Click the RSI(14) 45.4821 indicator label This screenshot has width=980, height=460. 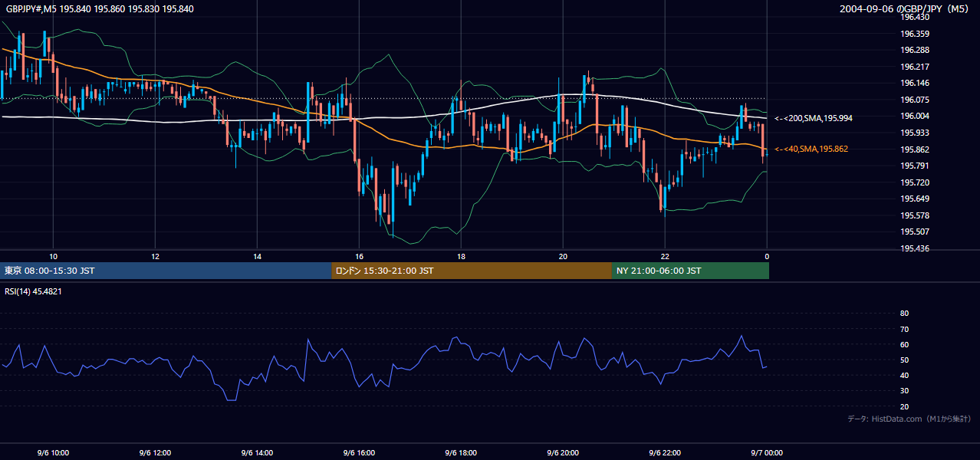(x=34, y=291)
